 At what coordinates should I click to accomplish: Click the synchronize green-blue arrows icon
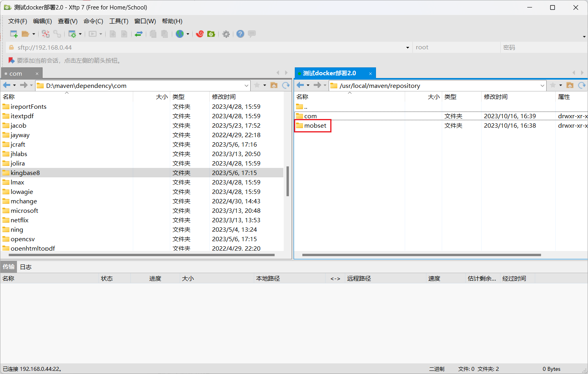tap(138, 34)
